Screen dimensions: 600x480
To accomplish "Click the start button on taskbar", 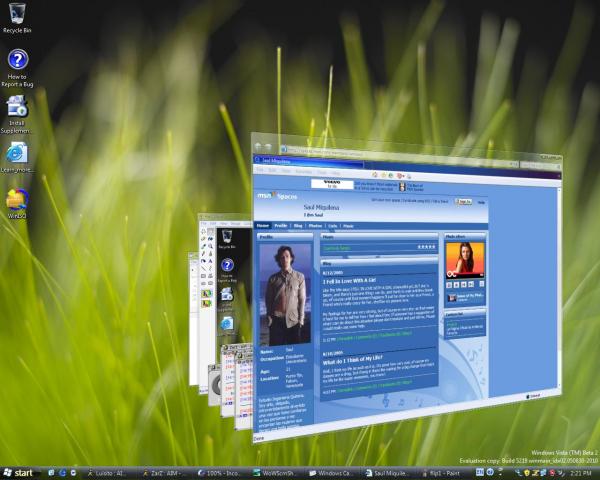I will pos(18,473).
